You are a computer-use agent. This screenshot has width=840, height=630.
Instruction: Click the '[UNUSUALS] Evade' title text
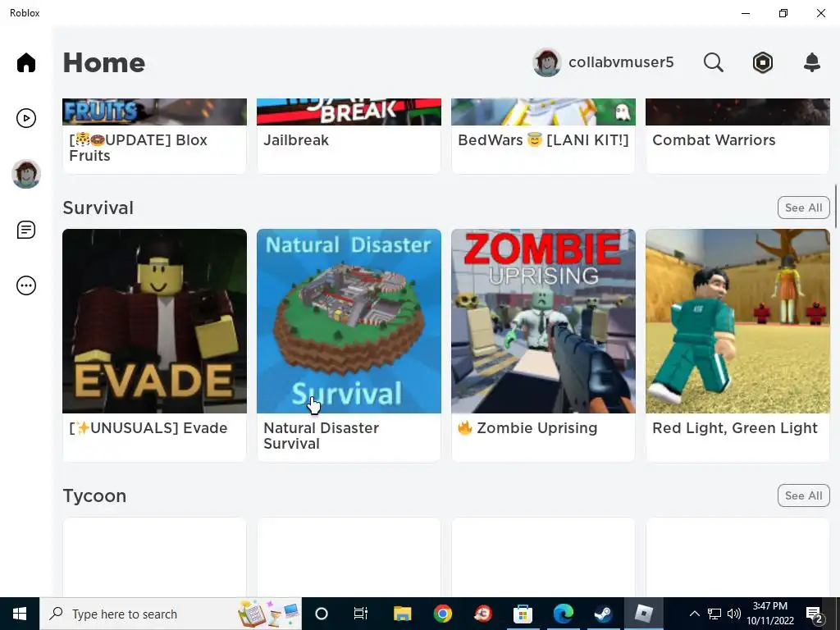coord(148,428)
